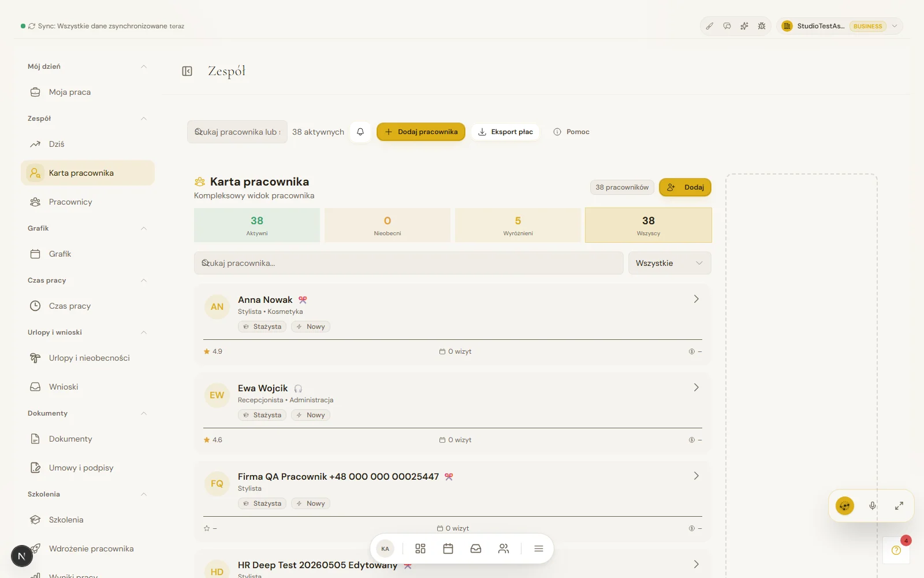Click the notification bell icon
The width and height of the screenshot is (924, 578).
[x=360, y=132]
